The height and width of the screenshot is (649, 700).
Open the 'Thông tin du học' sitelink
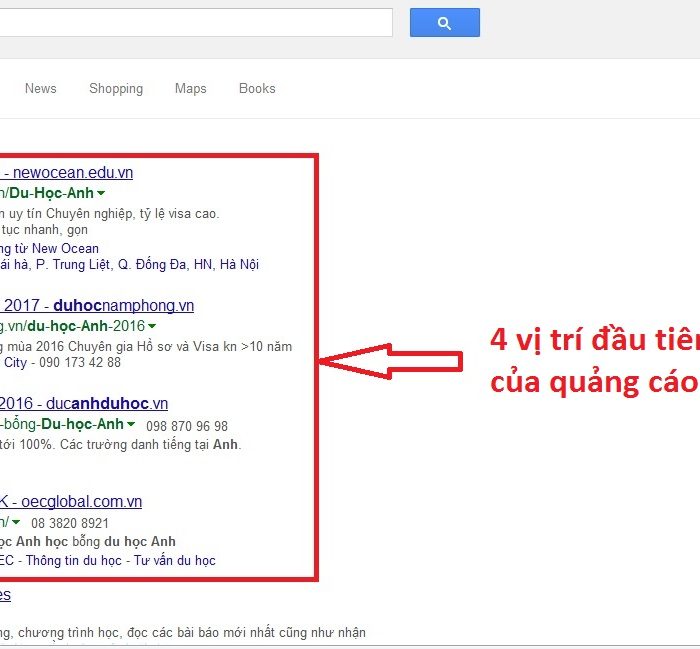click(x=73, y=561)
